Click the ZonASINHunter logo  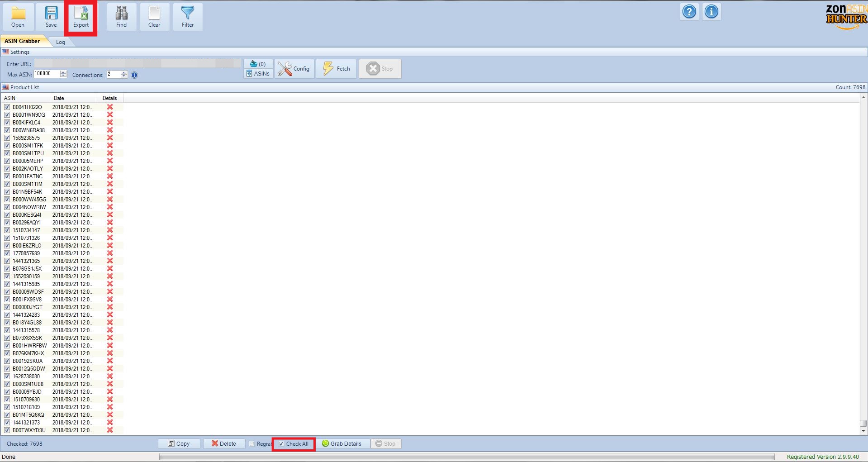click(846, 17)
